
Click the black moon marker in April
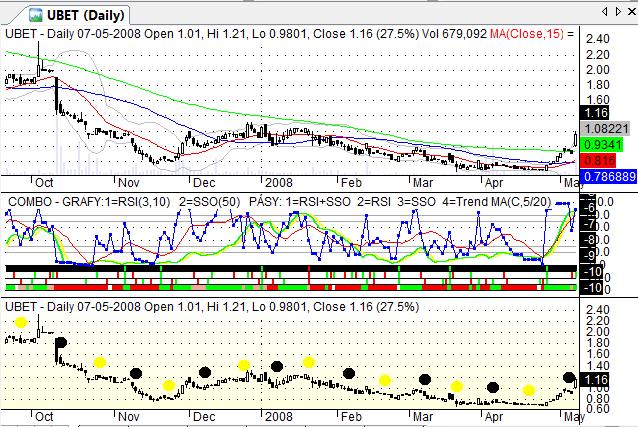493,387
